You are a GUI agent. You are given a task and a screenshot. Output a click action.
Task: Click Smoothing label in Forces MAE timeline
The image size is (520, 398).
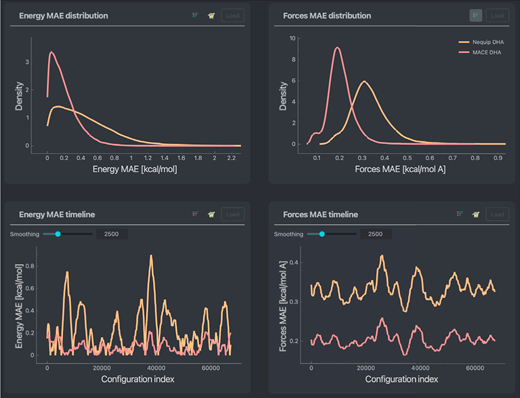click(288, 234)
